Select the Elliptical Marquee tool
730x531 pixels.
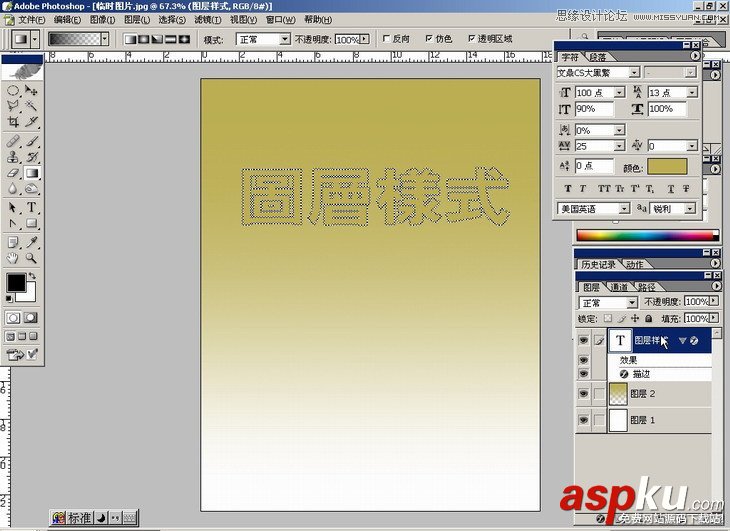pyautogui.click(x=13, y=90)
